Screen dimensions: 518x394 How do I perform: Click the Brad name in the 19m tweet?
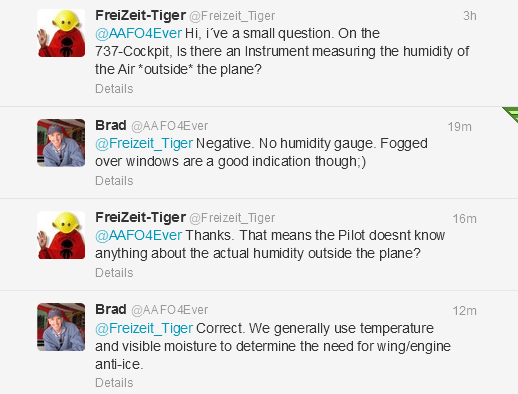(111, 125)
